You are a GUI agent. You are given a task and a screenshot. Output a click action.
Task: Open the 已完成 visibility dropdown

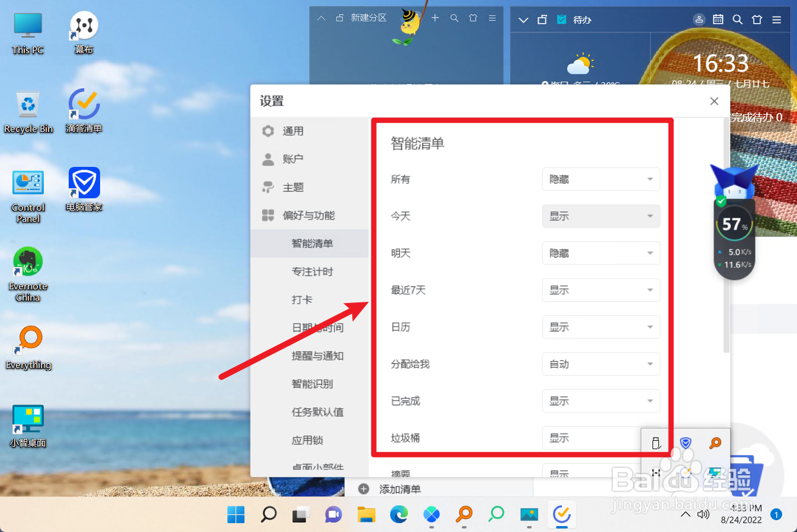(x=601, y=401)
